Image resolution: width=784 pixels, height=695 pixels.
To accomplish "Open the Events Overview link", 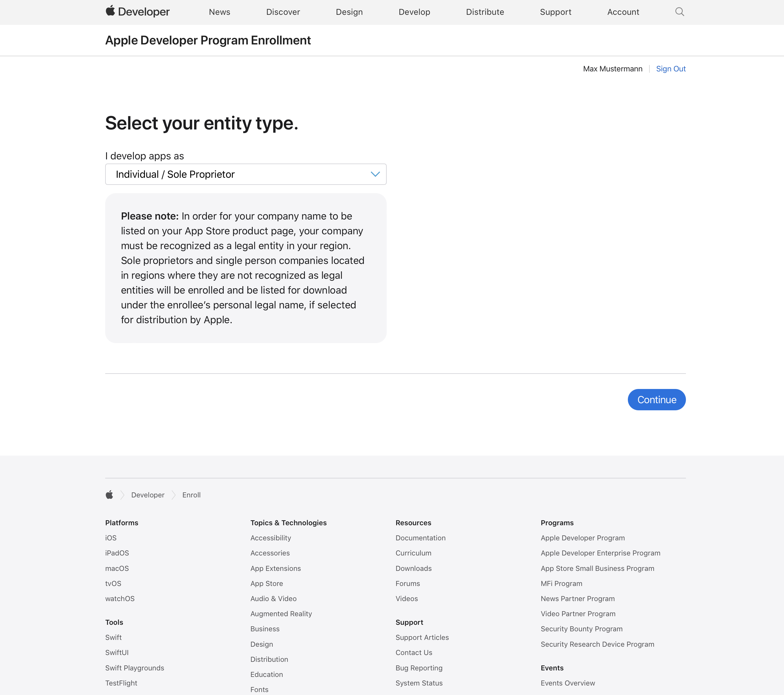I will click(568, 683).
